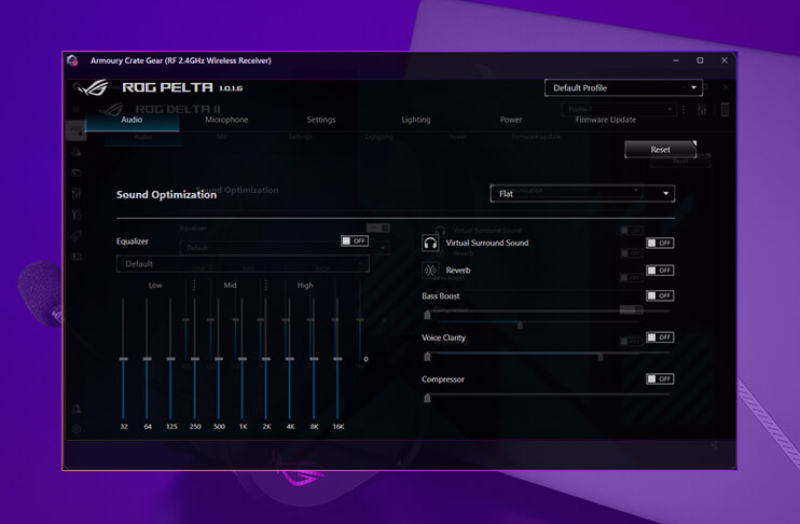Turn on the Equalizer switch

[355, 241]
